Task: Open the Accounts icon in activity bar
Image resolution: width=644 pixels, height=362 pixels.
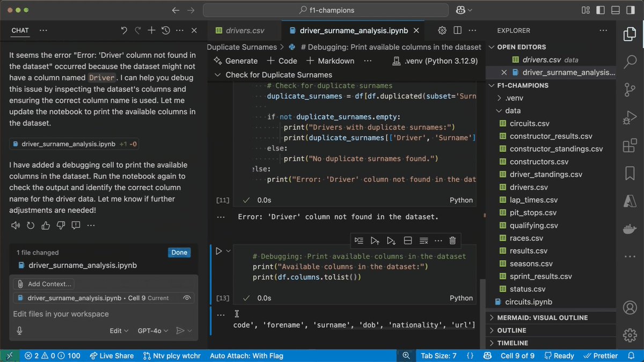Action: 630,308
